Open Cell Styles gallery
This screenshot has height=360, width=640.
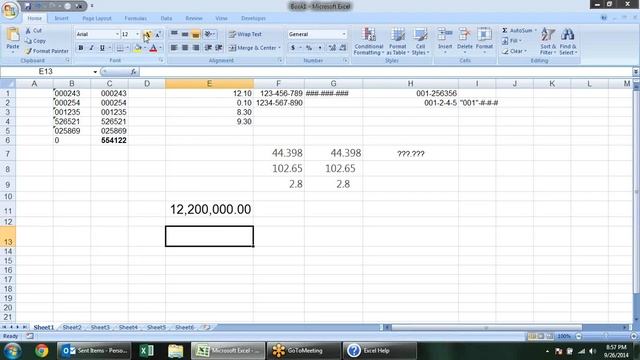(x=420, y=41)
